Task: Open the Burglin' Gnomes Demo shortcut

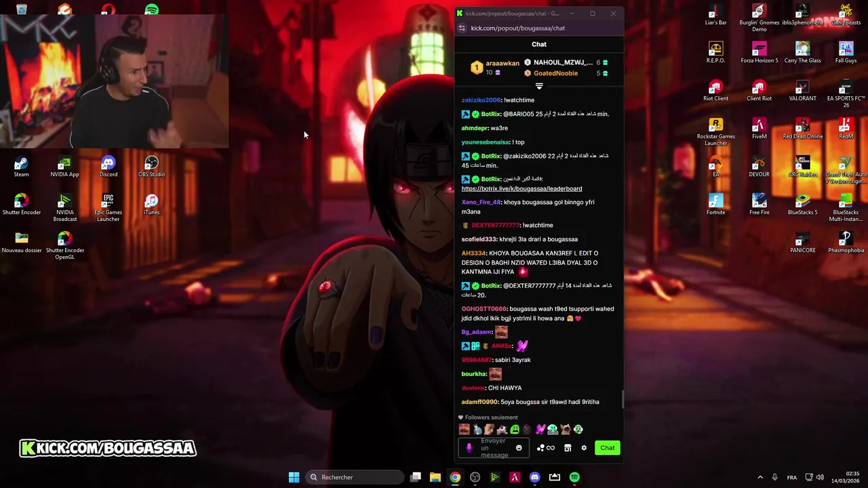Action: 759,18
